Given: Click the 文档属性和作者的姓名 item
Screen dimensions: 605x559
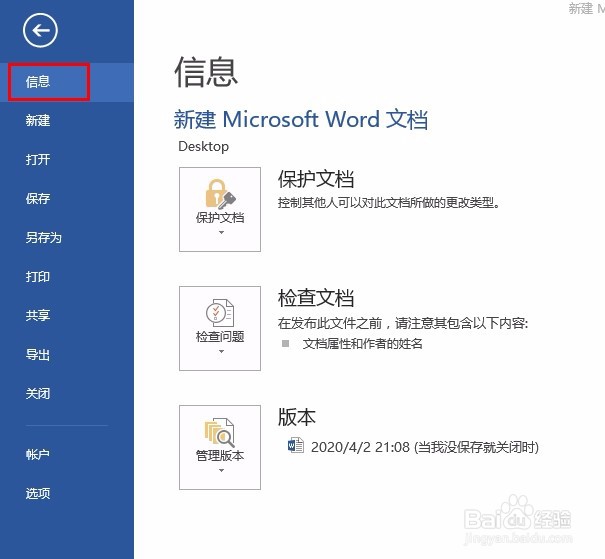Looking at the screenshot, I should pos(363,343).
